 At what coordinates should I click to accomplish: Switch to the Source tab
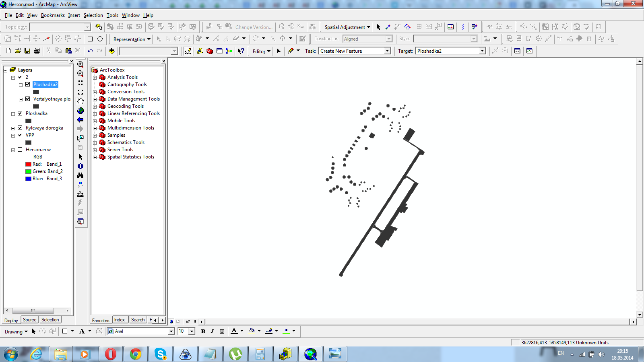pos(29,320)
